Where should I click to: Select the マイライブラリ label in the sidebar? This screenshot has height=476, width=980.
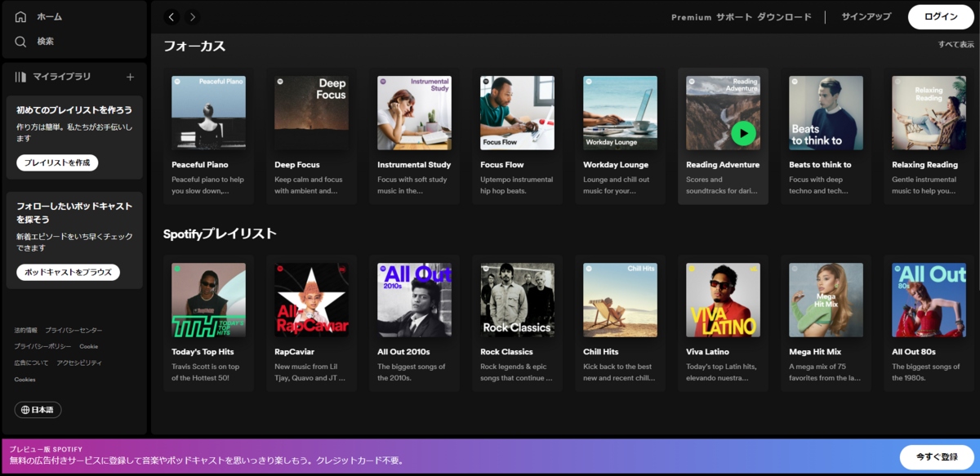click(62, 77)
